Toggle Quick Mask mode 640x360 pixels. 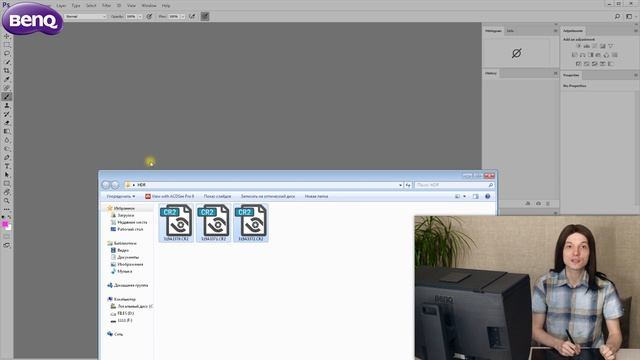[7, 236]
